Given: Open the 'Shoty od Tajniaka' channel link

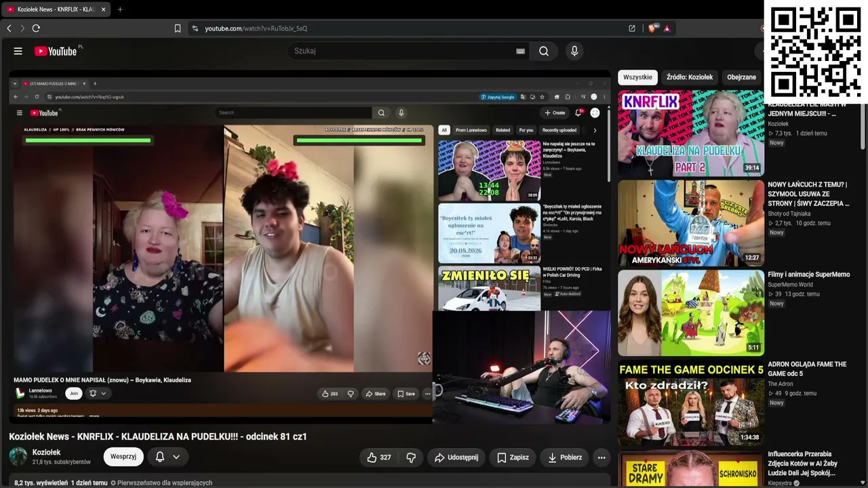Looking at the screenshot, I should 791,213.
